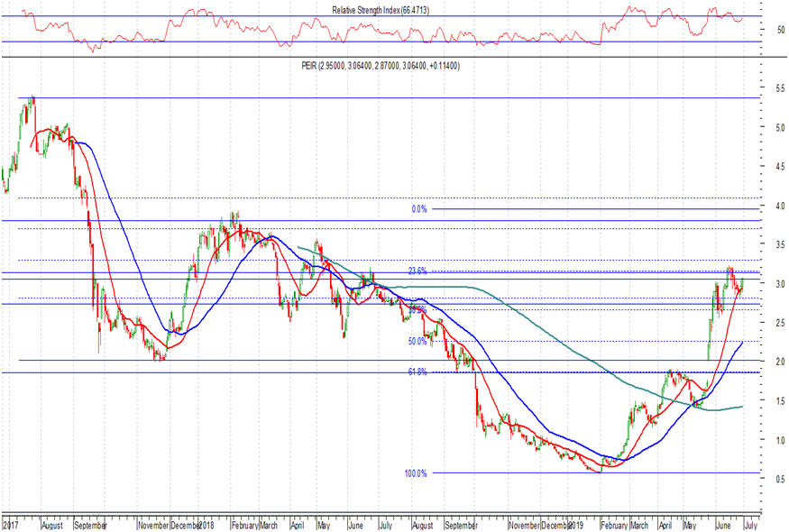This screenshot has width=789, height=532.
Task: Click the 2017 label on the time axis
Action: pyautogui.click(x=13, y=523)
